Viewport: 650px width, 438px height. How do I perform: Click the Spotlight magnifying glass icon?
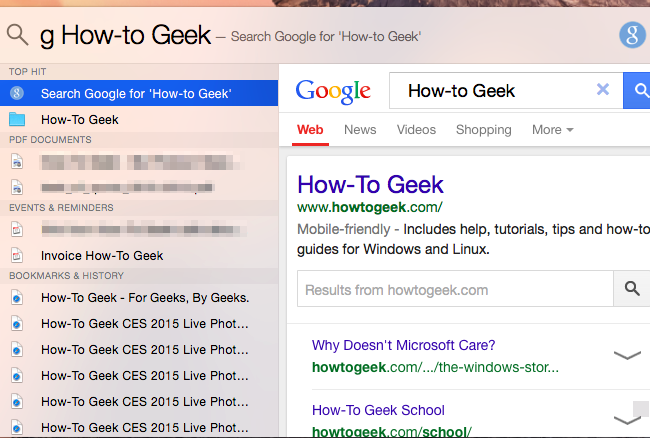(17, 37)
